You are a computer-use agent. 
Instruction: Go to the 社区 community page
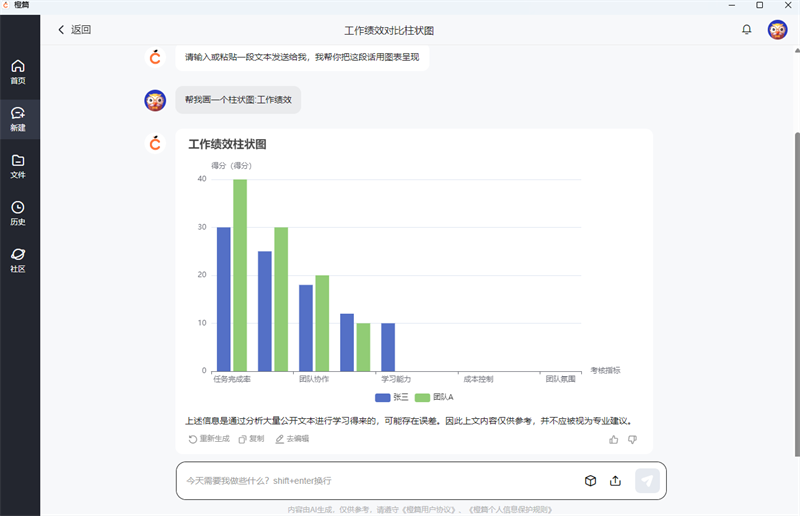[x=18, y=260]
